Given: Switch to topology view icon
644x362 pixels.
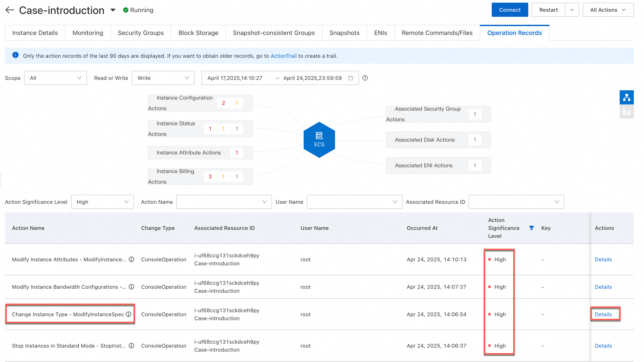Looking at the screenshot, I should pos(626,97).
